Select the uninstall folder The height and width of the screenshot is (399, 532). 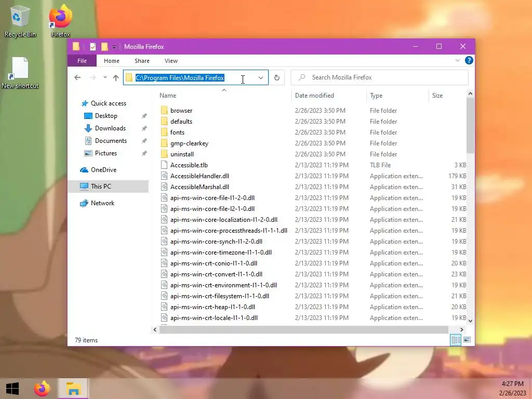coord(182,154)
